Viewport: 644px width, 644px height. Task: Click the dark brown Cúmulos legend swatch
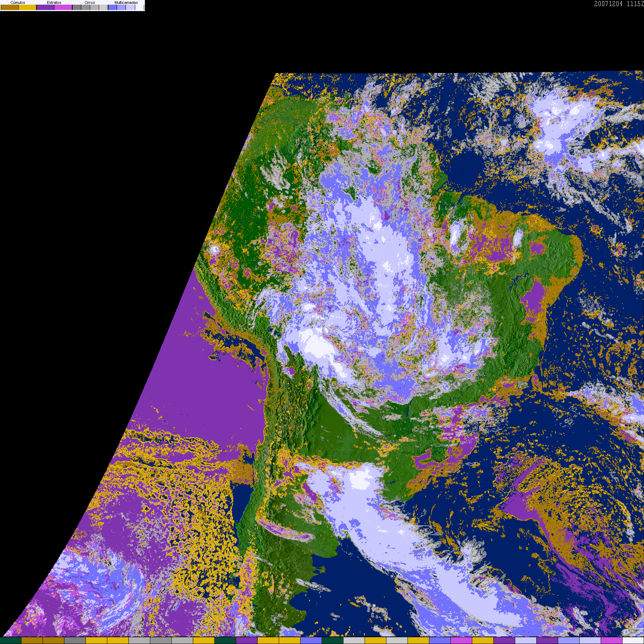pyautogui.click(x=10, y=8)
